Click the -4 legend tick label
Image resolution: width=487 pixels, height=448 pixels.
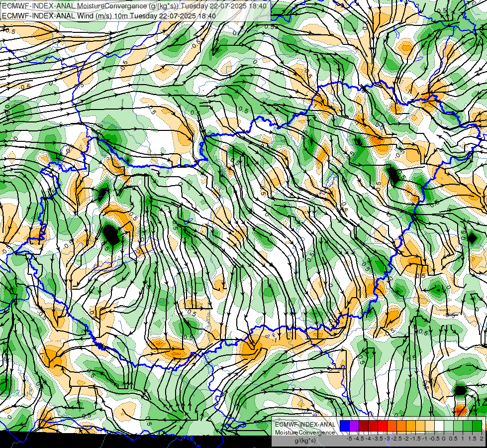click(x=368, y=439)
